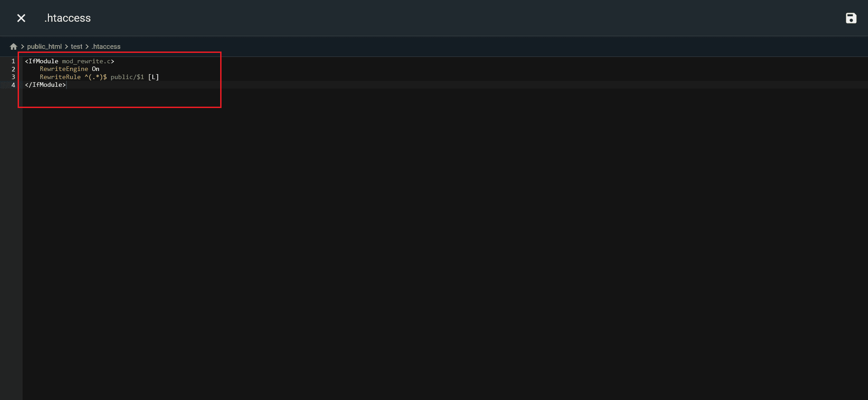Navigate to test folder in breadcrumb
Image resolution: width=868 pixels, height=400 pixels.
(76, 47)
